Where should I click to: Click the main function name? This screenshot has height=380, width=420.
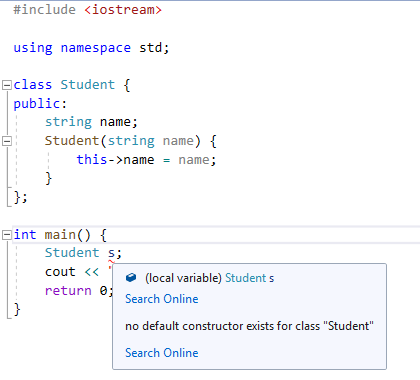60,235
